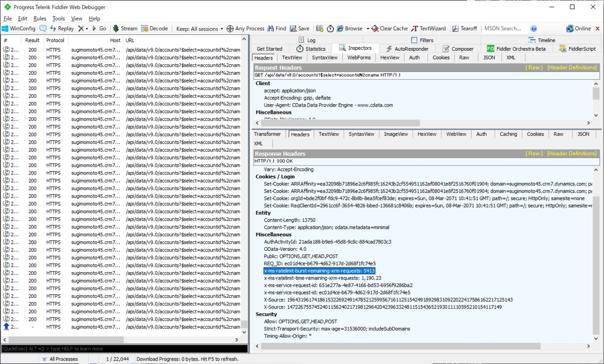604x364 pixels.
Task: Toggle the All Processes status bar filter
Action: point(59,359)
